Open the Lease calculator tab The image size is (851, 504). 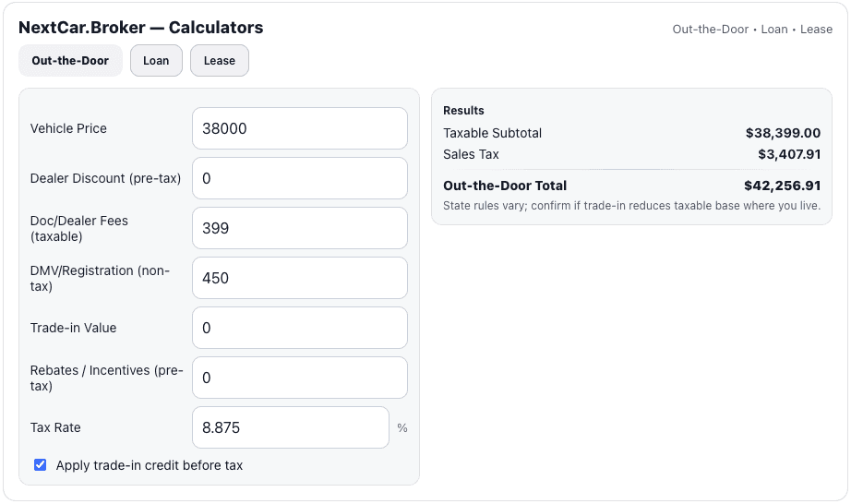point(220,61)
